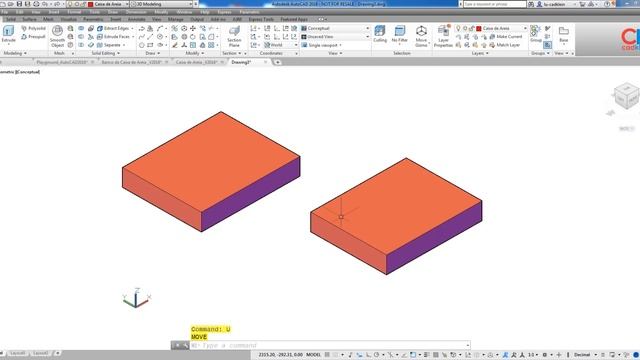Switch to the Mesh ribbon tab
Image resolution: width=640 pixels, height=360 pixels.
pos(48,19)
